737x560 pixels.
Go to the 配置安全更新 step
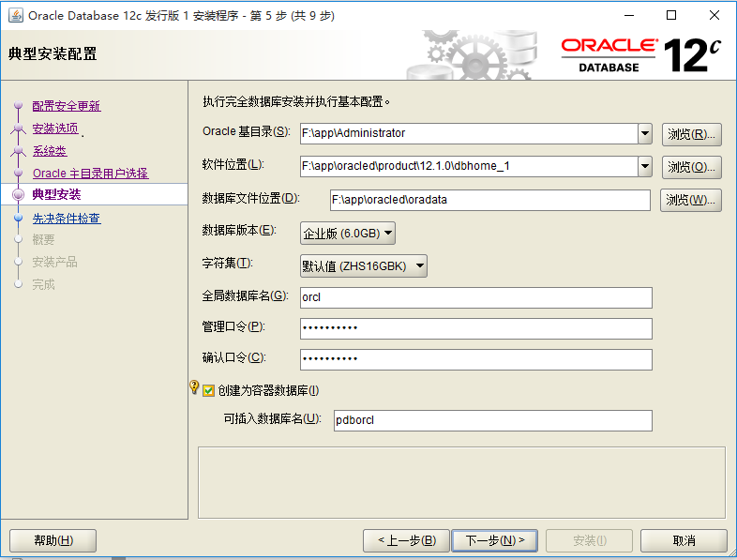click(x=67, y=106)
